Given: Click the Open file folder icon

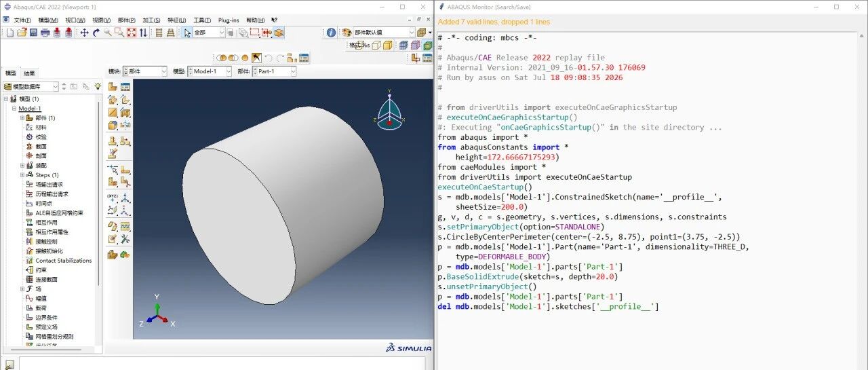Looking at the screenshot, I should [22, 33].
